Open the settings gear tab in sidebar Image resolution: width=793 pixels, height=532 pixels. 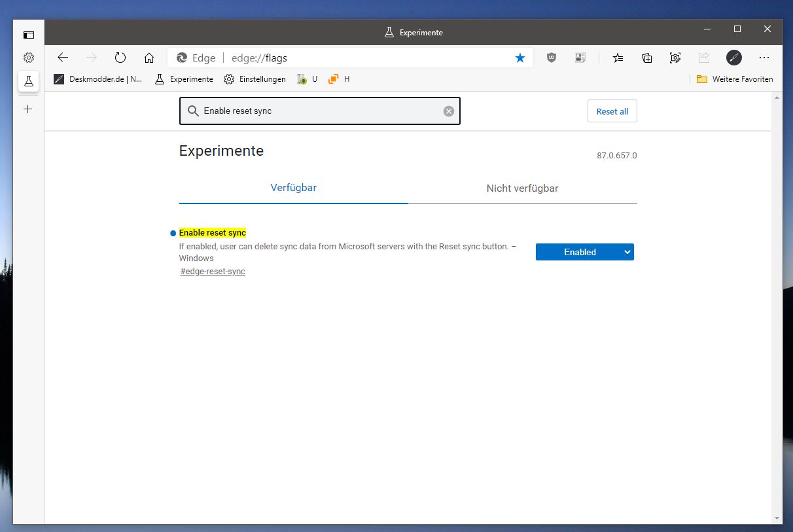(x=29, y=58)
